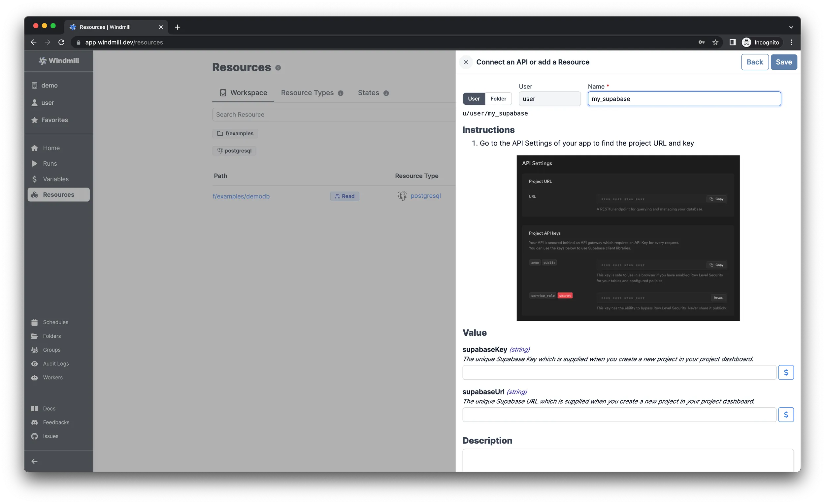Click the supabaseKey variable link icon

tap(786, 373)
